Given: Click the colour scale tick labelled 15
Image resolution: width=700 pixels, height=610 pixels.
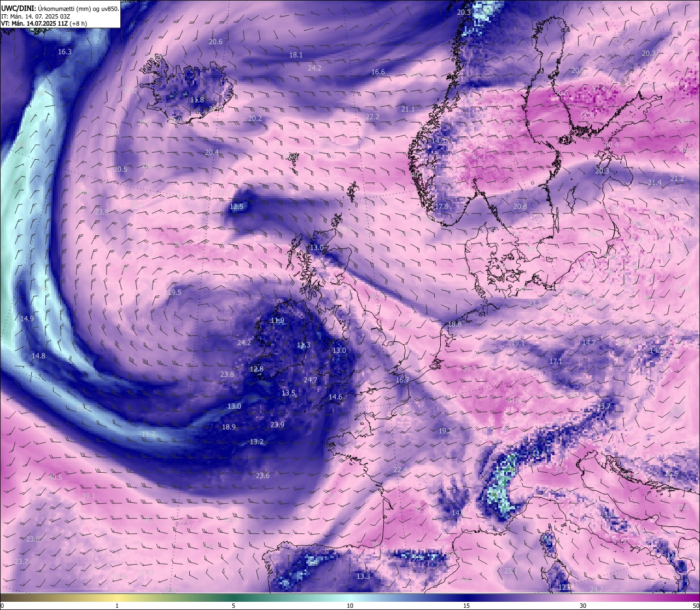Looking at the screenshot, I should click(466, 606).
